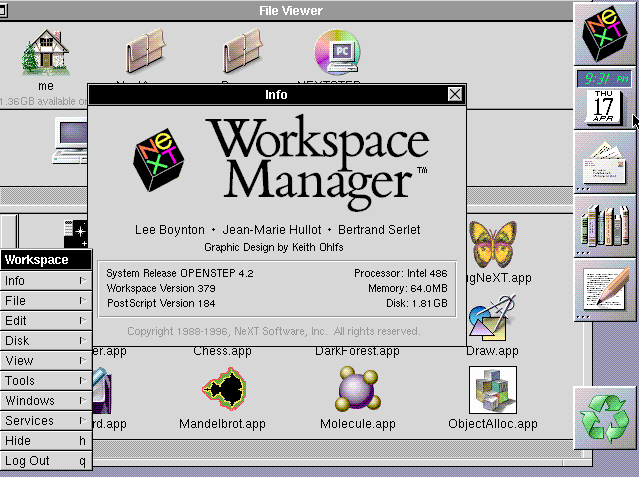Click the Workspace menu title bar
This screenshot has width=639, height=477.
46,260
